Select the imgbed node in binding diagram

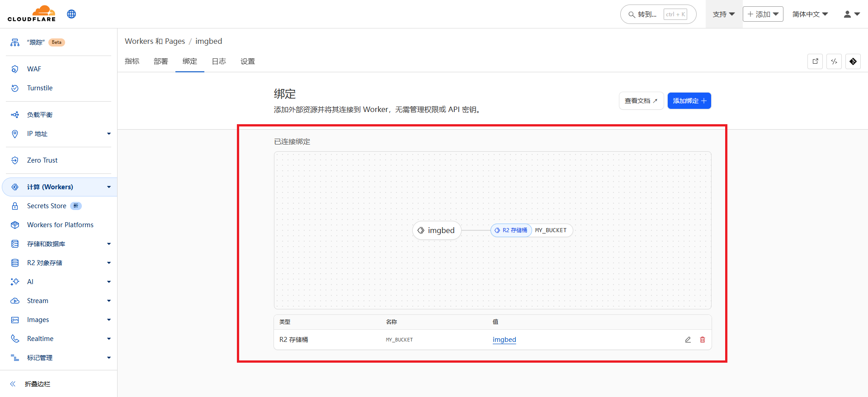(437, 230)
